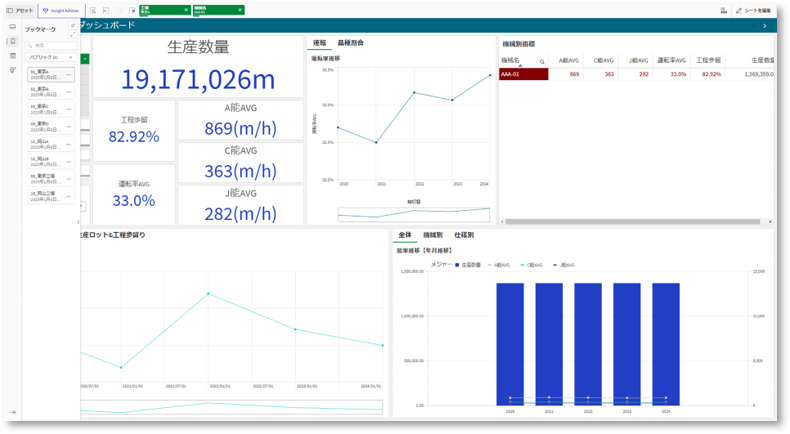Click the step forward selection icon
790x434 pixels.
119,11
